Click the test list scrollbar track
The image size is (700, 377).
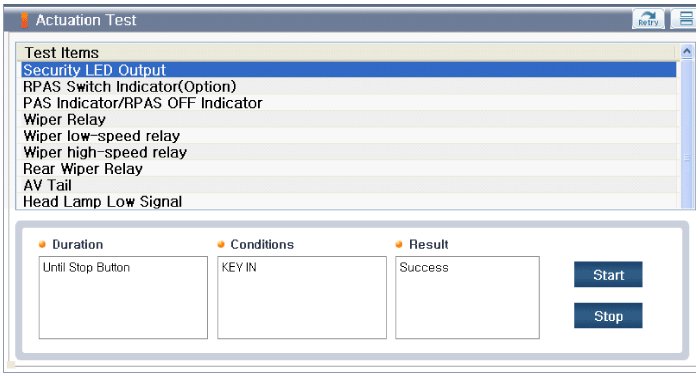(687, 134)
